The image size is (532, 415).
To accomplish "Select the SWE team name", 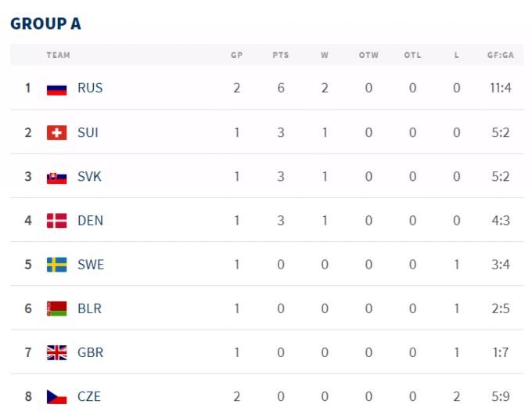I will [91, 265].
